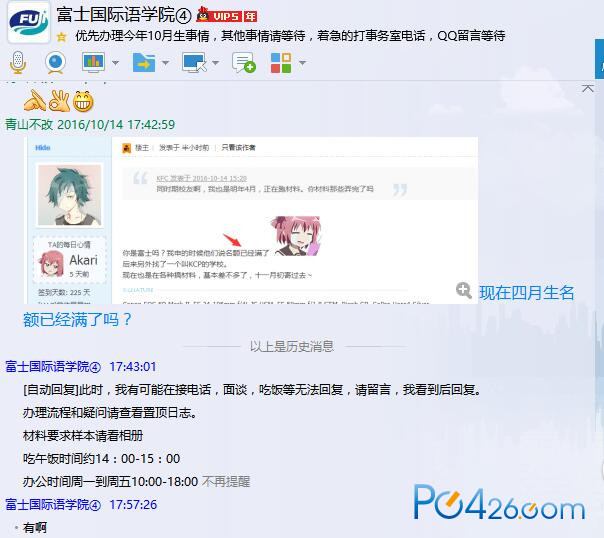604x538 pixels.
Task: Open dropdown arrow beside apps grid
Action: coord(302,63)
